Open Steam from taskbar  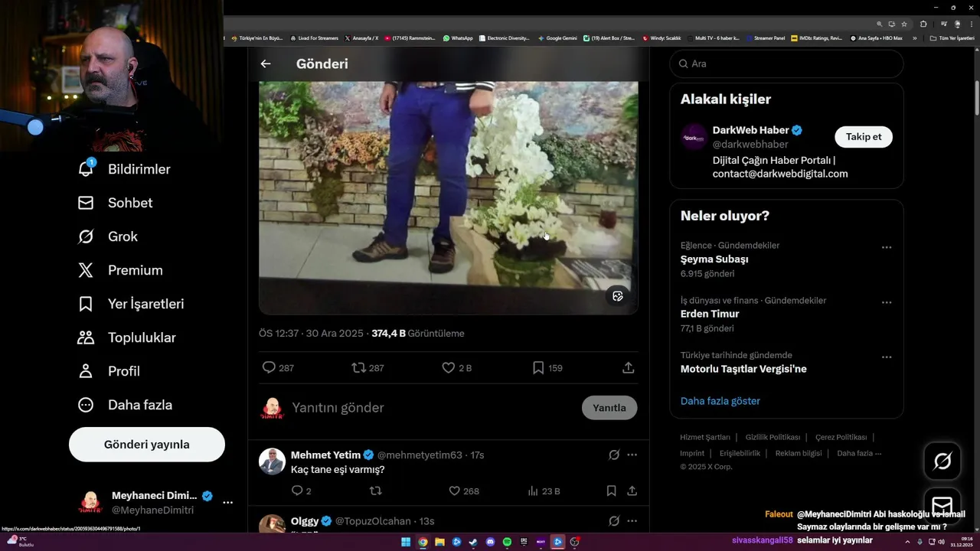[x=473, y=543]
